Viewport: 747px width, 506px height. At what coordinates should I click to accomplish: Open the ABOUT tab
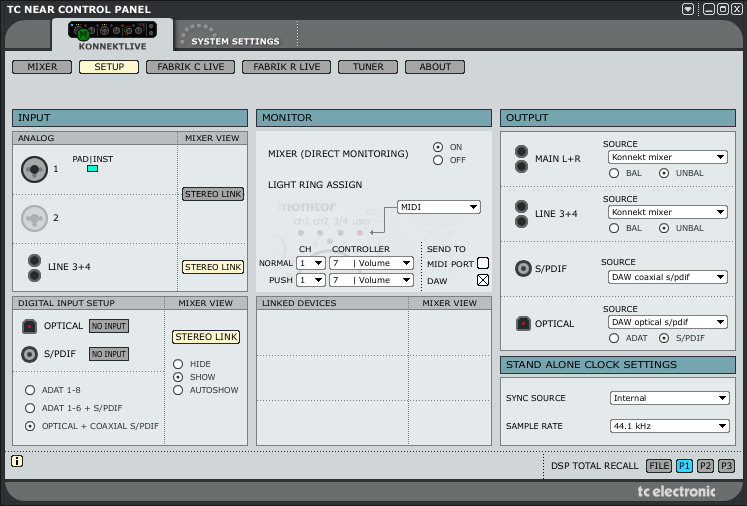[x=435, y=67]
